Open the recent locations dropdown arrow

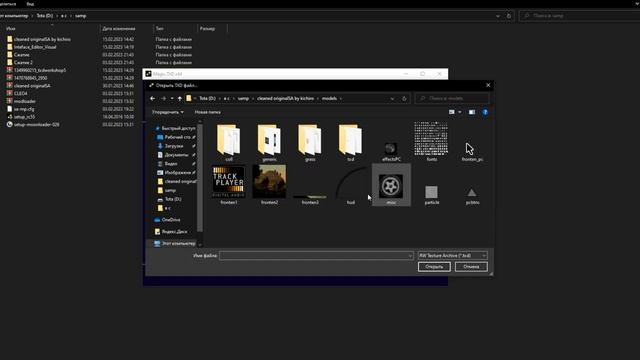point(172,98)
